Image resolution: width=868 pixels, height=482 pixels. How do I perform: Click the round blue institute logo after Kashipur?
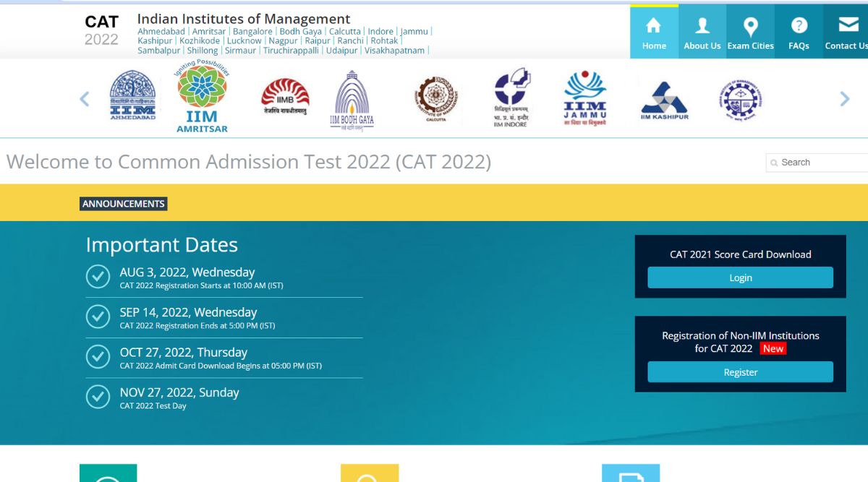click(741, 100)
